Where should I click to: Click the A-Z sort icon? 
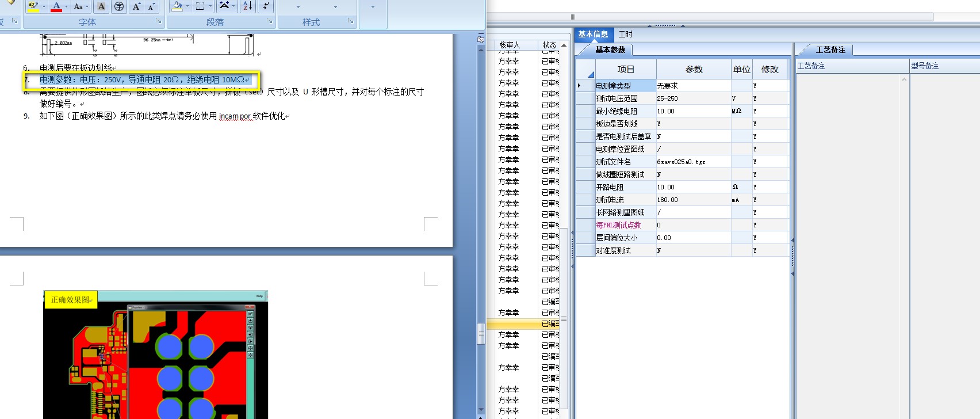click(x=247, y=6)
